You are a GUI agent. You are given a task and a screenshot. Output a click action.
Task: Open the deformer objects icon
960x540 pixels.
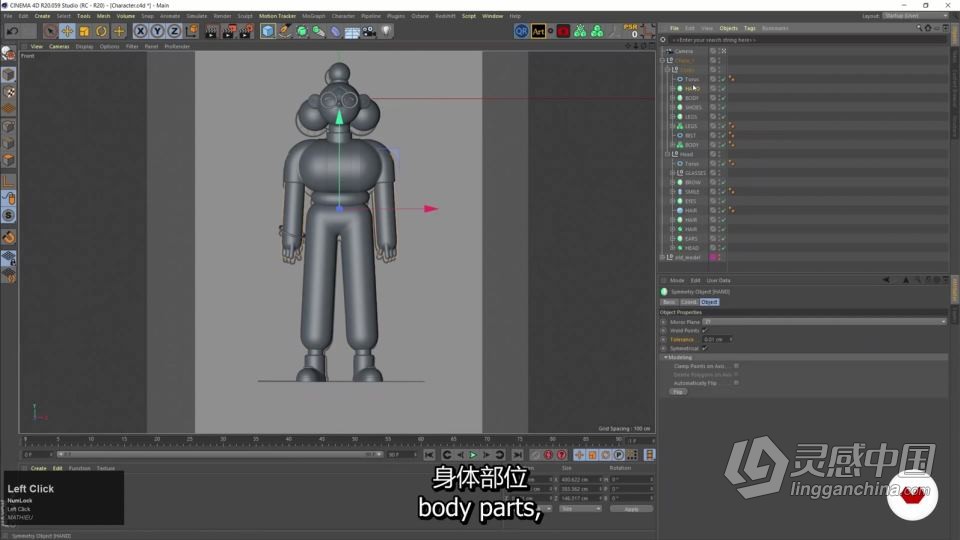[x=336, y=31]
